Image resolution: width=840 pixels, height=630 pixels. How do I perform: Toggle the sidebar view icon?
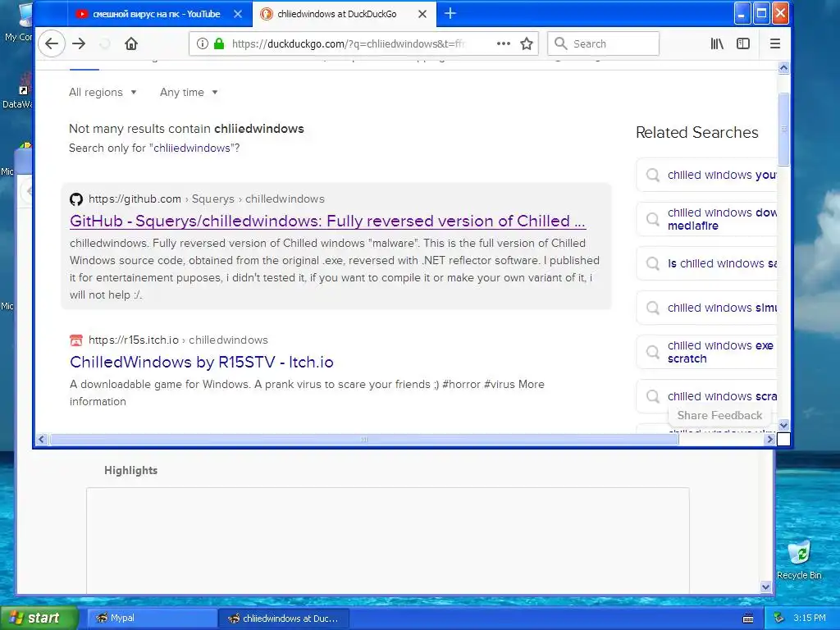pyautogui.click(x=743, y=44)
